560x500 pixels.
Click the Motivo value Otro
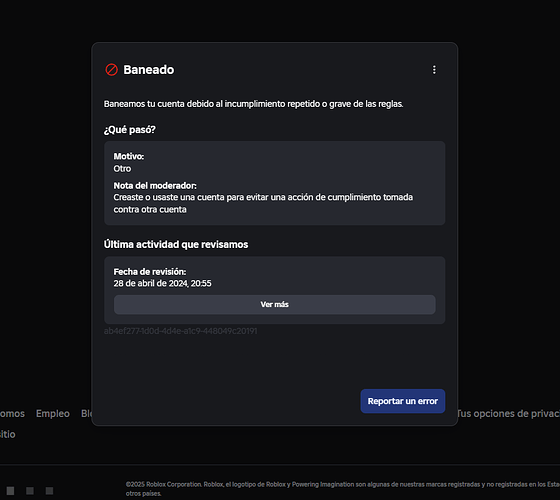(122, 169)
